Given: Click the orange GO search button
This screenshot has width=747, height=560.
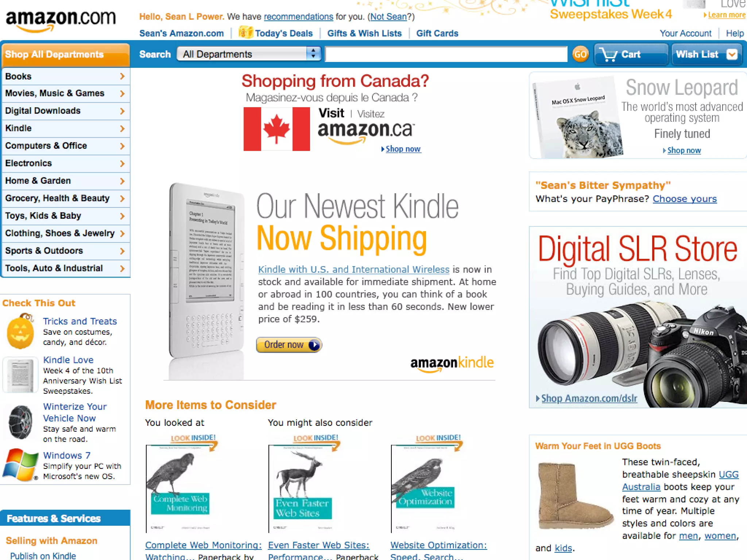Looking at the screenshot, I should 580,54.
